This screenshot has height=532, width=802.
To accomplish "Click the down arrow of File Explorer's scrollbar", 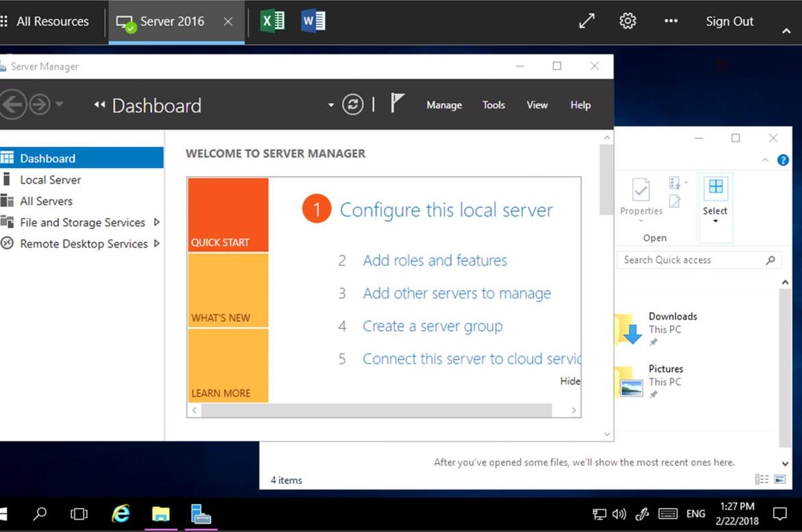I will [x=785, y=464].
